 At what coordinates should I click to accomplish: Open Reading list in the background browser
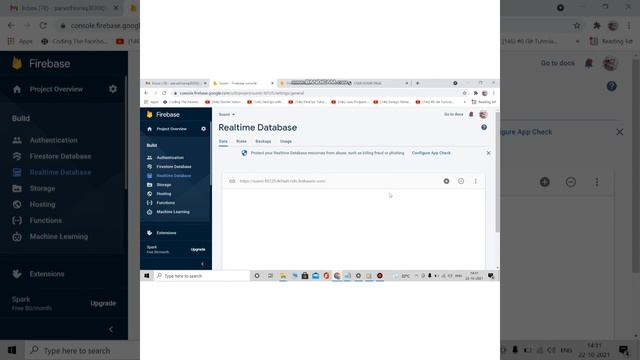(x=611, y=41)
